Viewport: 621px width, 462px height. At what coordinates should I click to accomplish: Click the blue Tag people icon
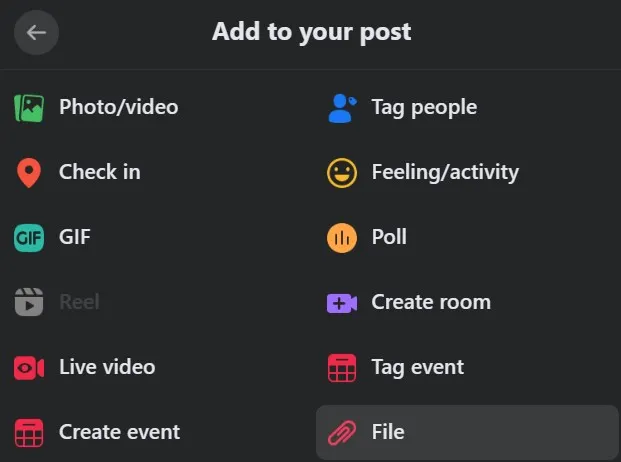coord(342,107)
